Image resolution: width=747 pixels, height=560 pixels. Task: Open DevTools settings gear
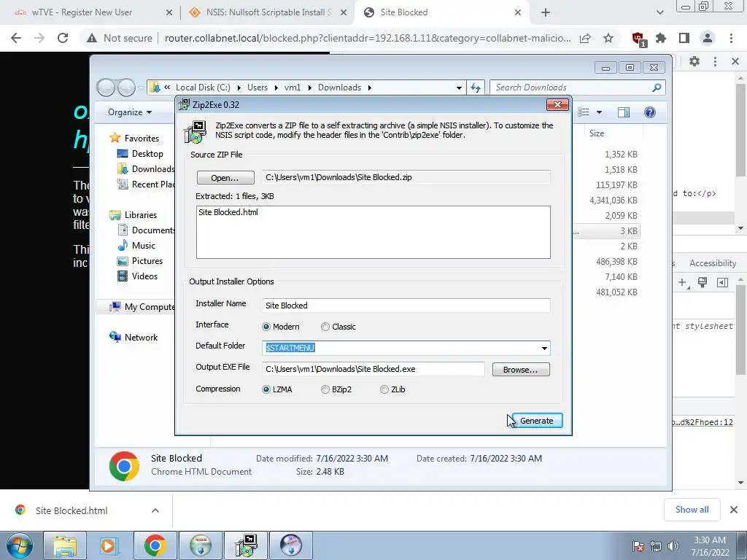[694, 61]
